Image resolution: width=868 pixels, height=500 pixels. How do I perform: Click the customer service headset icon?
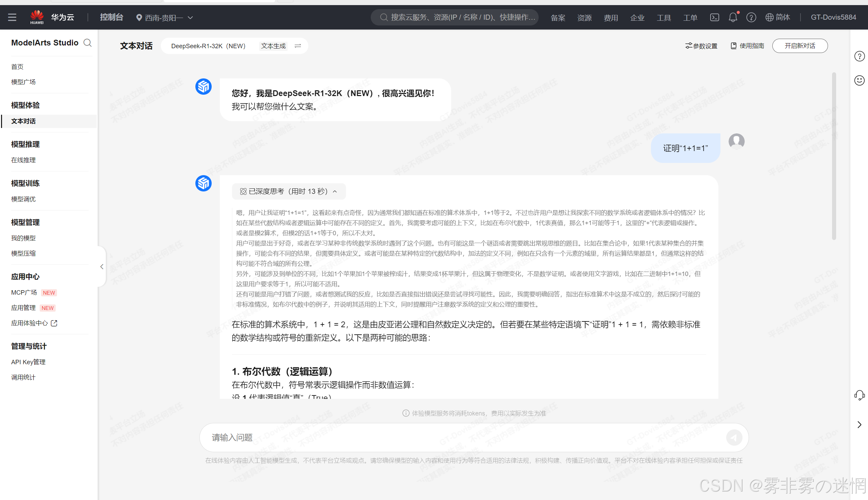tap(859, 395)
